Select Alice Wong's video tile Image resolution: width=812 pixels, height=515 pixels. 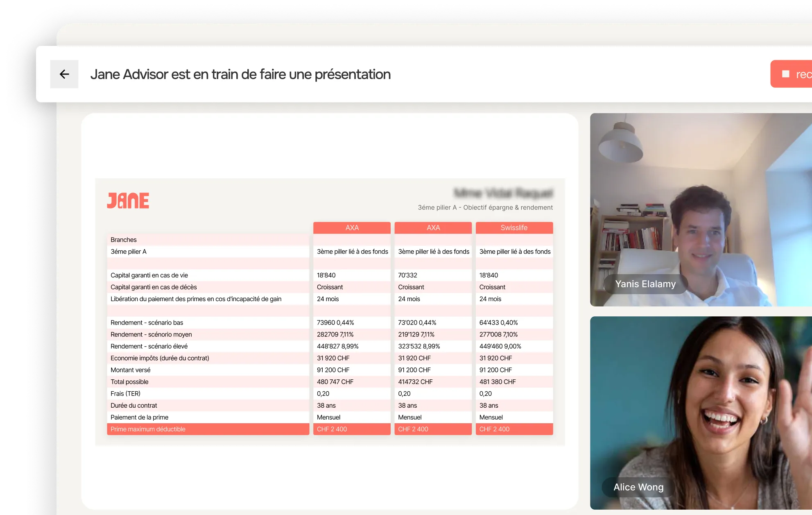(701, 413)
